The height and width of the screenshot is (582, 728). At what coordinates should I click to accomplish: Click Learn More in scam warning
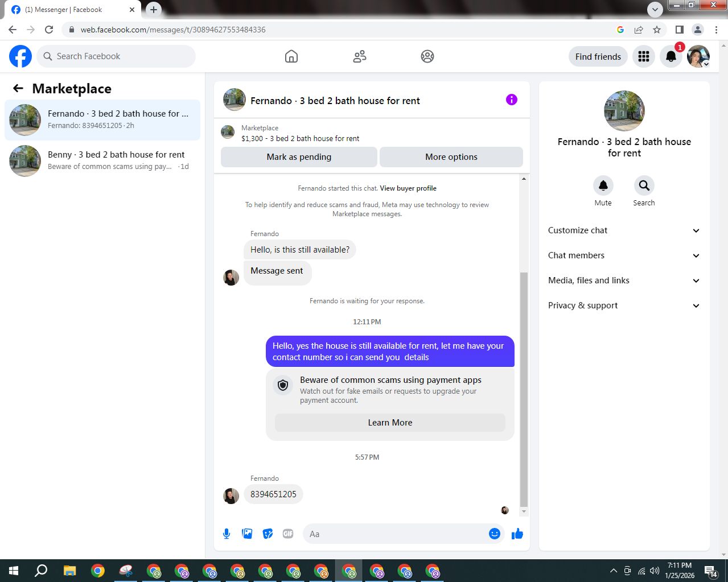(x=390, y=423)
